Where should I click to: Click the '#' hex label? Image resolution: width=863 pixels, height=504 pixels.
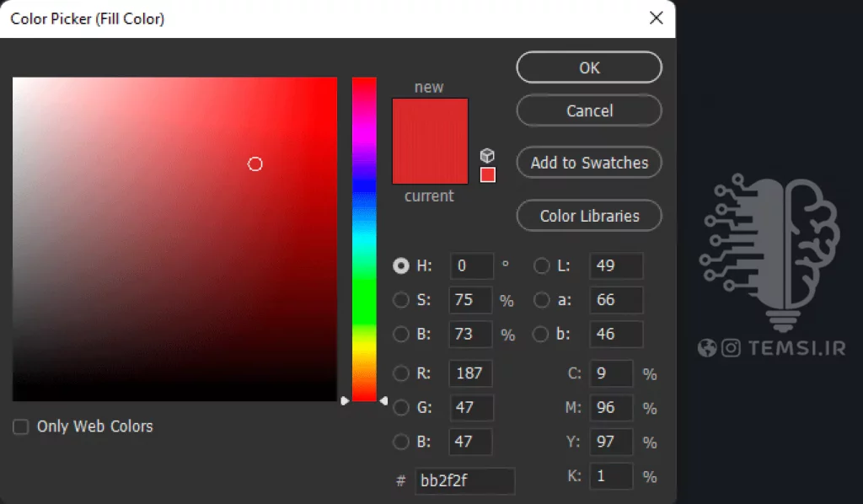click(x=400, y=481)
